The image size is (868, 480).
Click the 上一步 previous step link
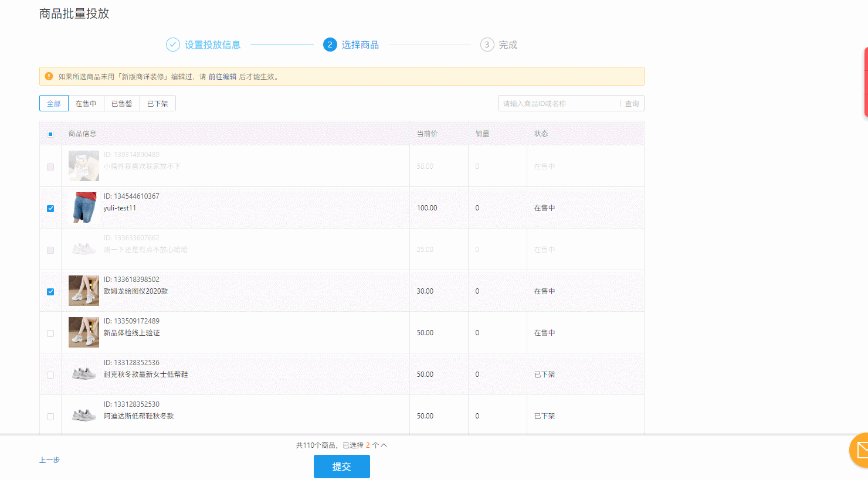point(50,460)
